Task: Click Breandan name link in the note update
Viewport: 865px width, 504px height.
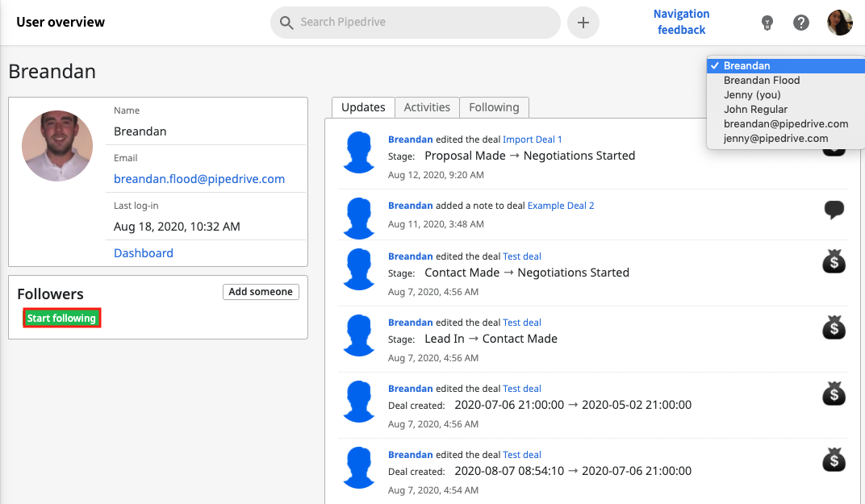Action: (x=411, y=206)
